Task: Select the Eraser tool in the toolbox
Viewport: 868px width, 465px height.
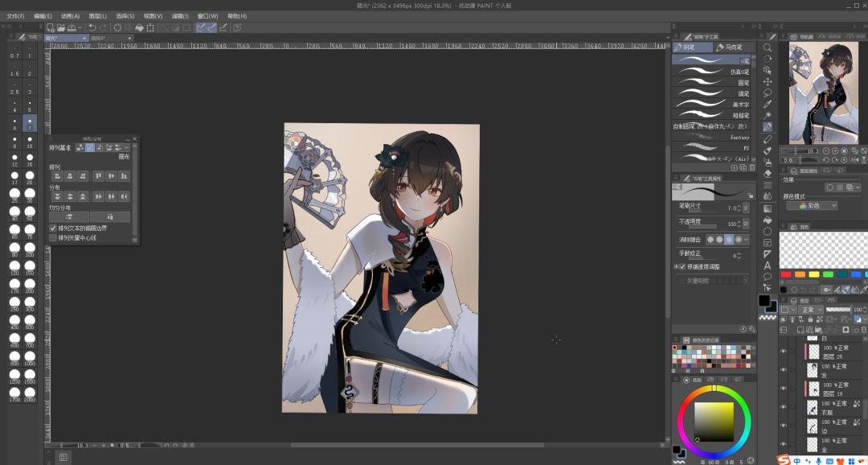Action: tap(768, 173)
